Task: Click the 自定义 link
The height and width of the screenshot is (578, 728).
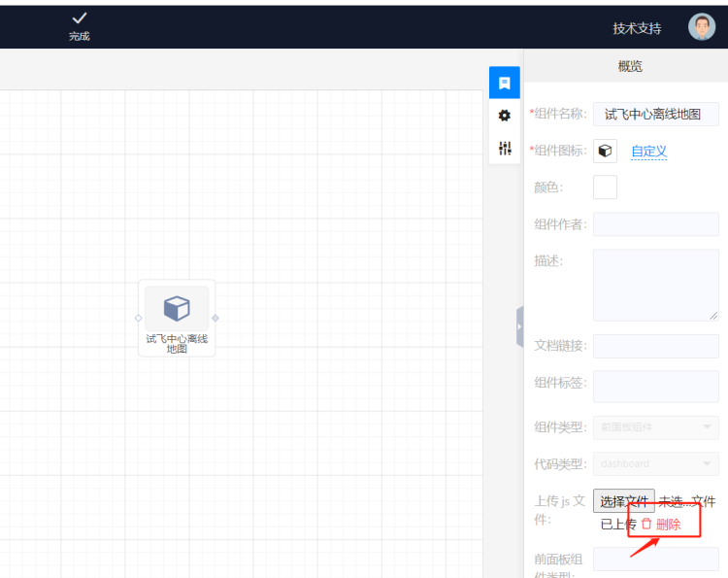Action: coord(648,152)
